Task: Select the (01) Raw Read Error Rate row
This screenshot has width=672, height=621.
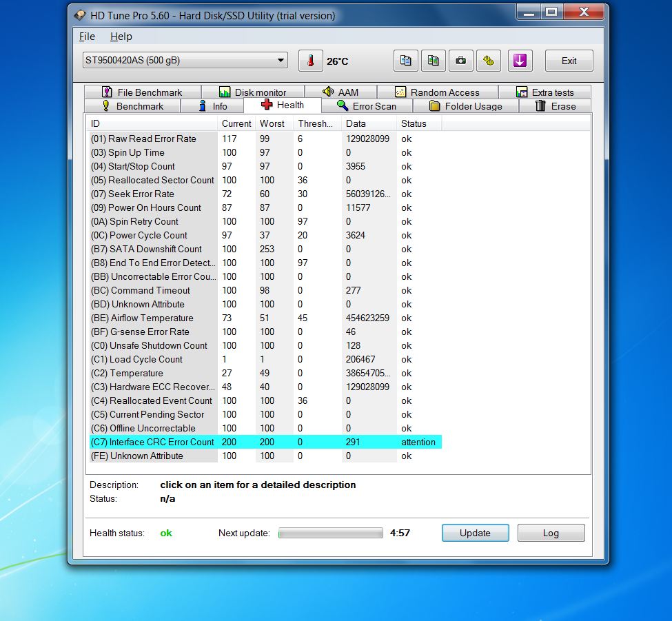Action: (x=265, y=139)
